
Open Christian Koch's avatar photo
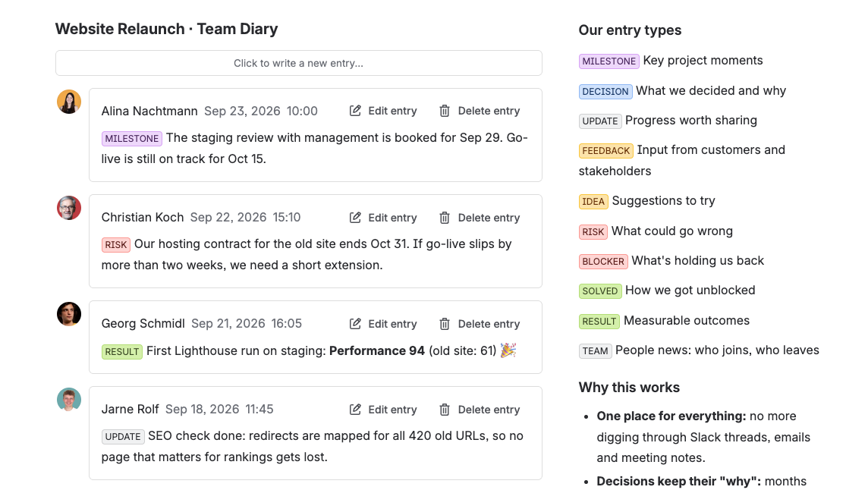click(69, 208)
